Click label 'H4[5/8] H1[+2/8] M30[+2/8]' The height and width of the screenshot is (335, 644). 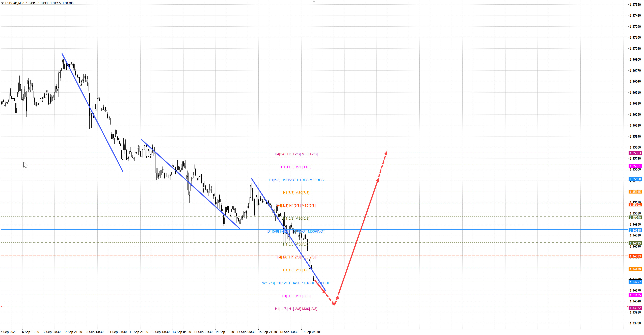[296, 154]
